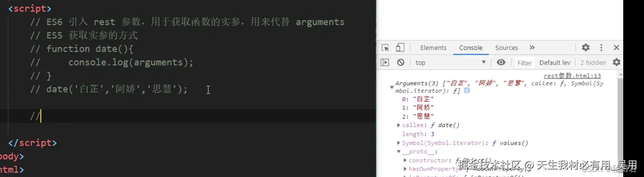Click the console.log(arguments) line
The height and width of the screenshot is (177, 644).
[112, 62]
